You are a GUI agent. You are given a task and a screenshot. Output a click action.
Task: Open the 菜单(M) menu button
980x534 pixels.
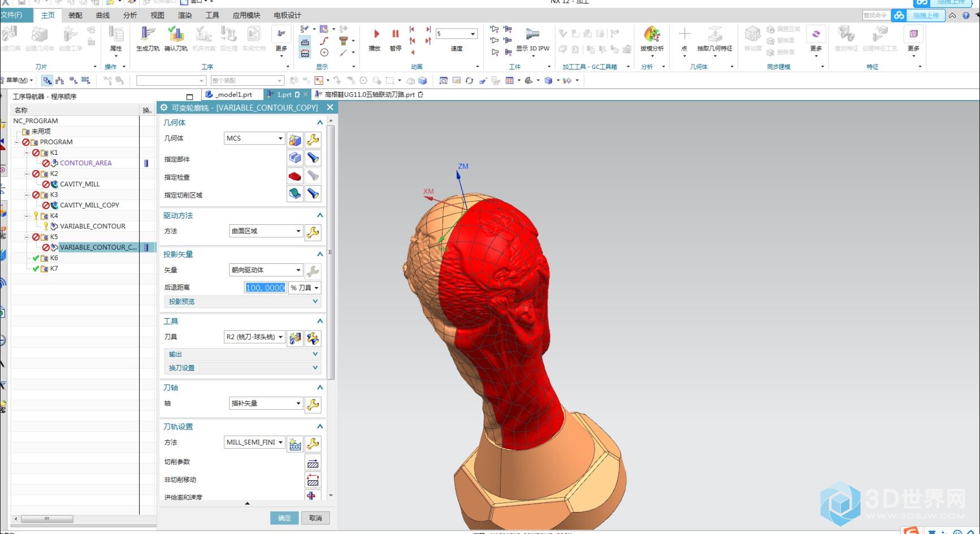coord(18,80)
